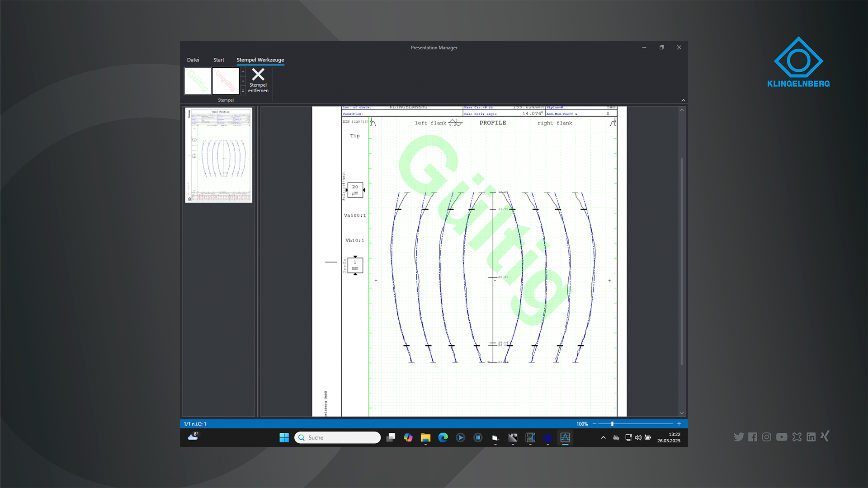The image size is (868, 488).
Task: Click the PROFILE heading in the report
Action: (x=493, y=123)
